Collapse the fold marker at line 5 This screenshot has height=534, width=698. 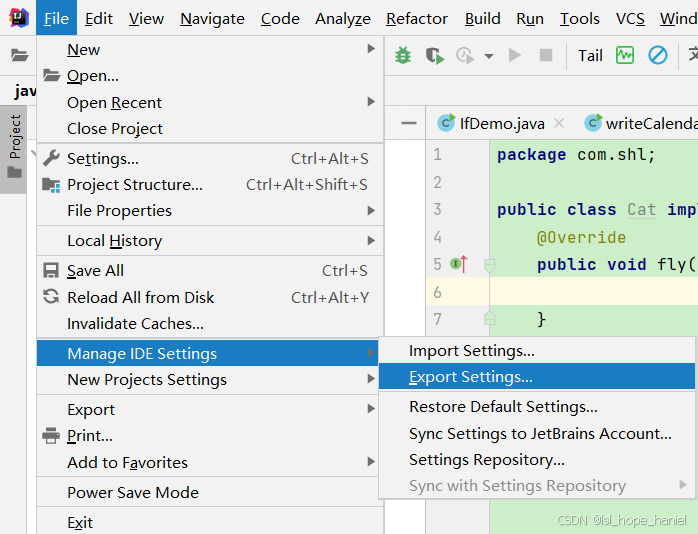(x=489, y=265)
